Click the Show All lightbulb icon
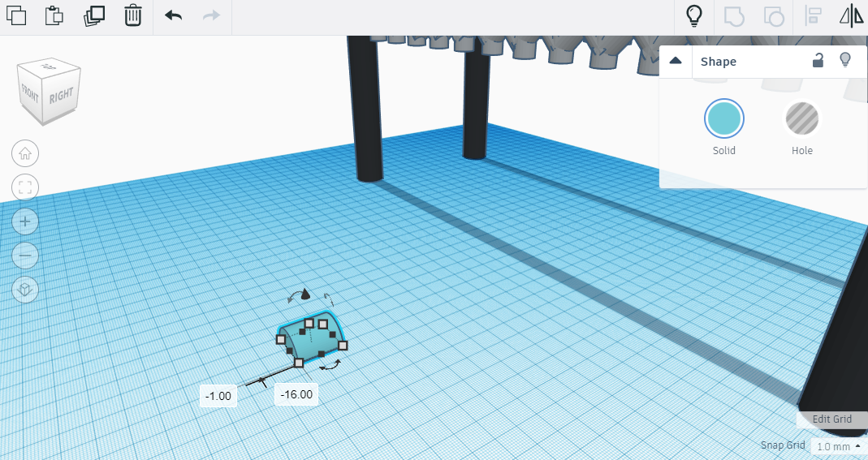Viewport: 868px width, 460px height. point(694,15)
